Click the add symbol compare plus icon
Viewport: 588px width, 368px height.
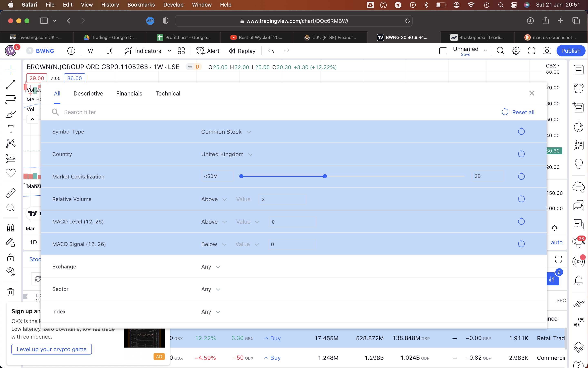tap(71, 51)
